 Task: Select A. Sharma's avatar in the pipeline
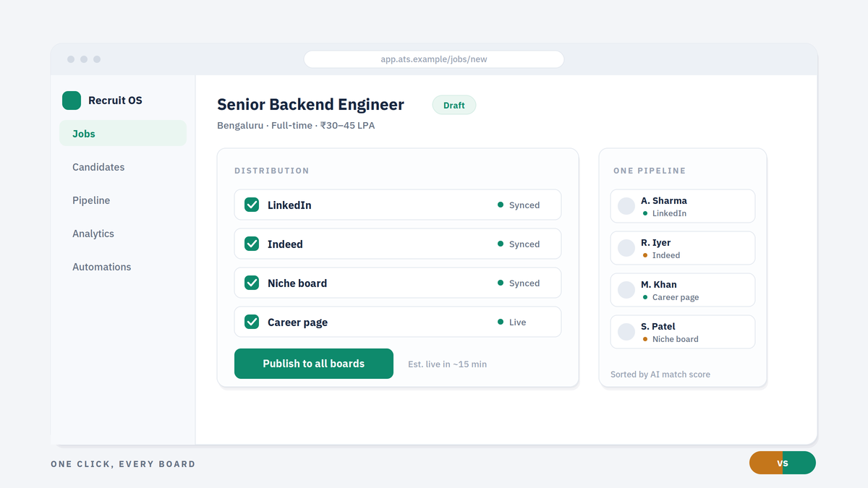click(626, 206)
